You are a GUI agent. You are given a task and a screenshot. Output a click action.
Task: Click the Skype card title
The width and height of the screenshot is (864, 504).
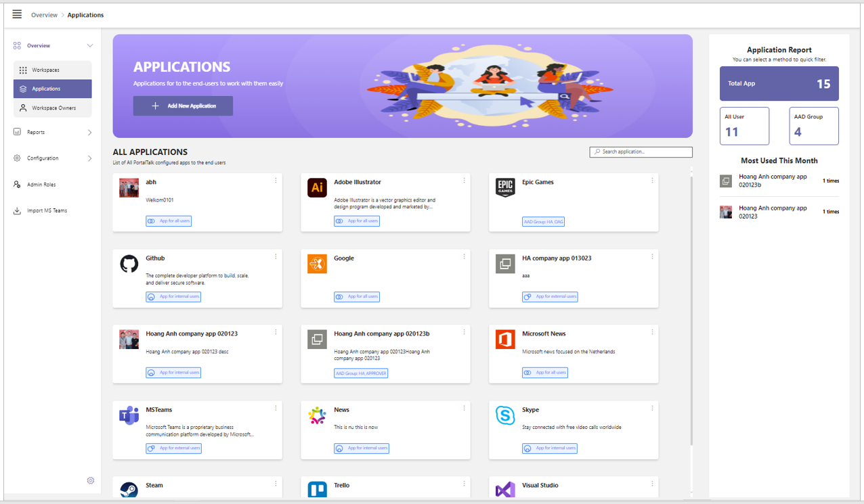530,409
